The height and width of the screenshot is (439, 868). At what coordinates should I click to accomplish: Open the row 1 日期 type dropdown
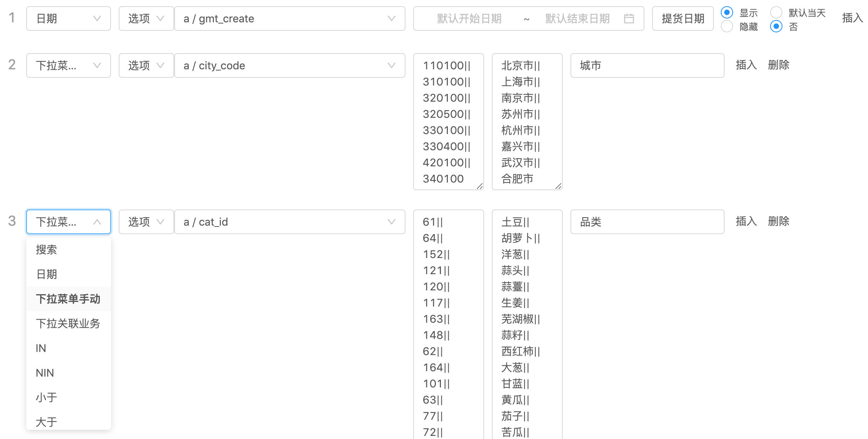[x=68, y=18]
